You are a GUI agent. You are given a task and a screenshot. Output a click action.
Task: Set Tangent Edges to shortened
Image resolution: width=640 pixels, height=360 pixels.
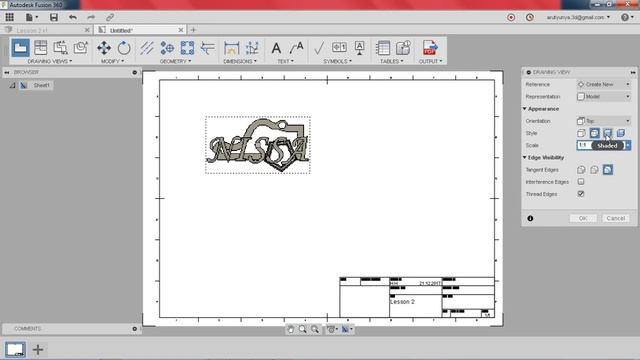(x=594, y=170)
